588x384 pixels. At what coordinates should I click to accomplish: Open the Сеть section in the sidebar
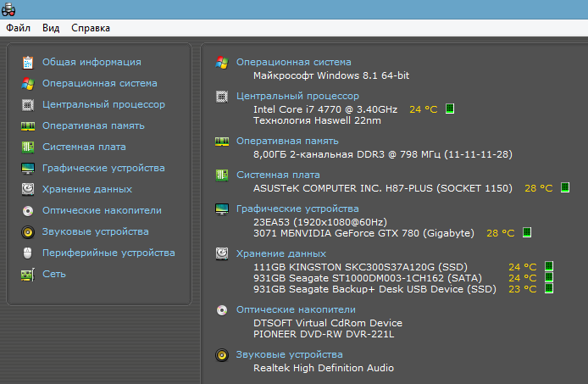(x=54, y=274)
